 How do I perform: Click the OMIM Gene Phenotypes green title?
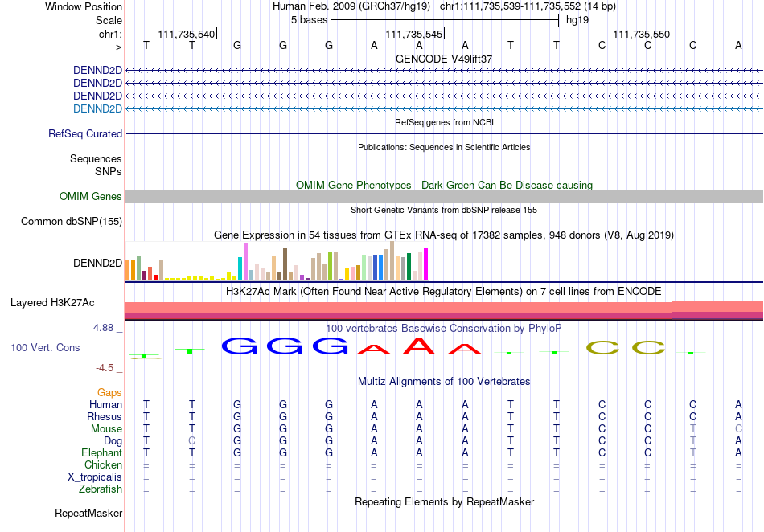444,186
